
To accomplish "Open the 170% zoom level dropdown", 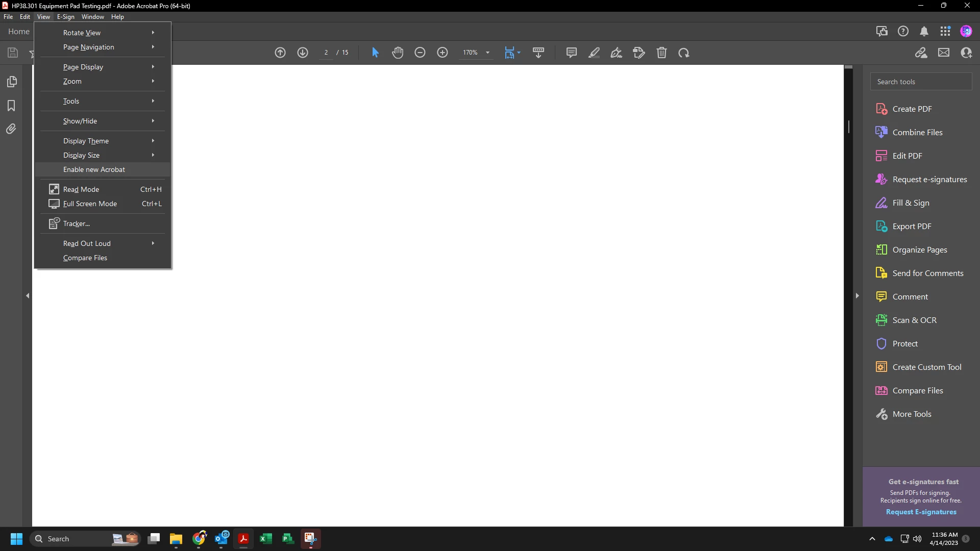I will (x=487, y=53).
